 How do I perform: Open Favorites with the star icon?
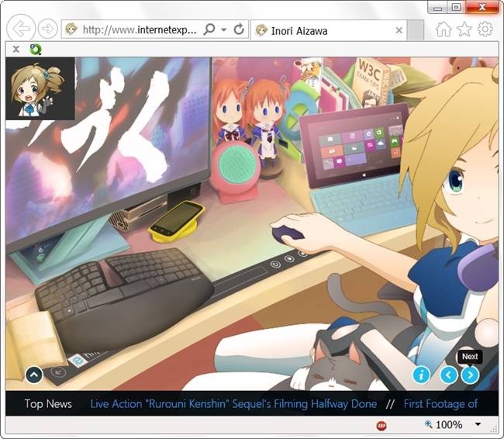tap(464, 29)
